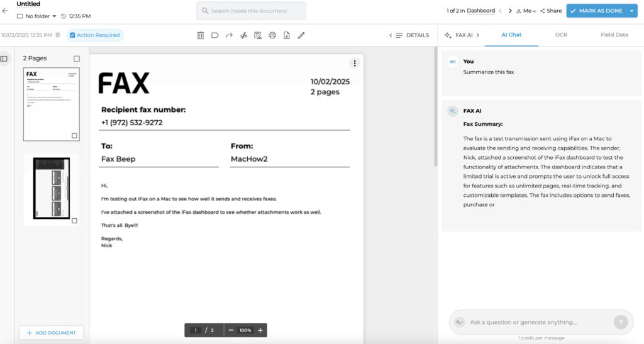Screen dimensions: 644x344
Task: Edit the document with pencil icon
Action: (301, 35)
